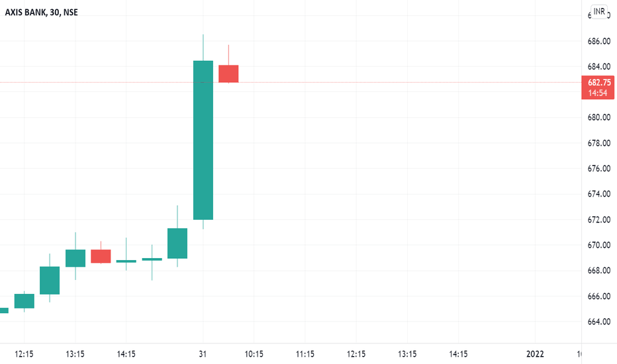Click the small red candle near 669
617x364 pixels.
(x=101, y=256)
